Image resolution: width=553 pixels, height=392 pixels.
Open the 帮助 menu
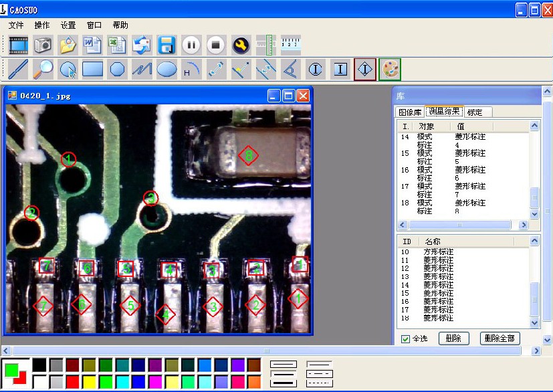pos(120,25)
